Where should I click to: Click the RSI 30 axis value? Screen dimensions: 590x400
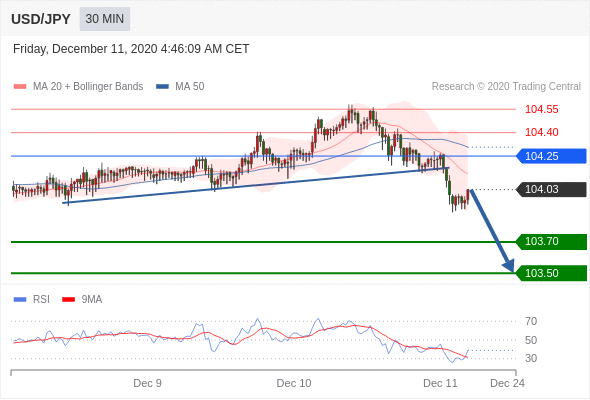(x=531, y=358)
